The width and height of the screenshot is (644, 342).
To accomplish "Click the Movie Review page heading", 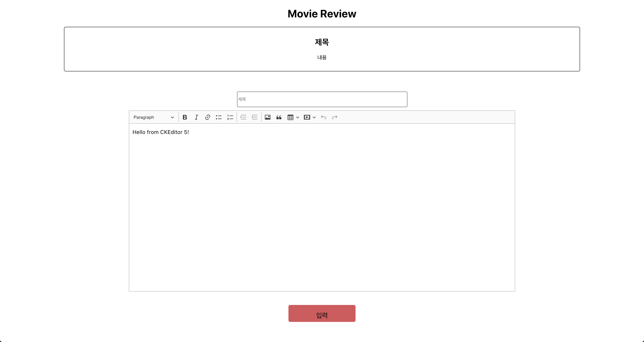I will click(x=322, y=14).
